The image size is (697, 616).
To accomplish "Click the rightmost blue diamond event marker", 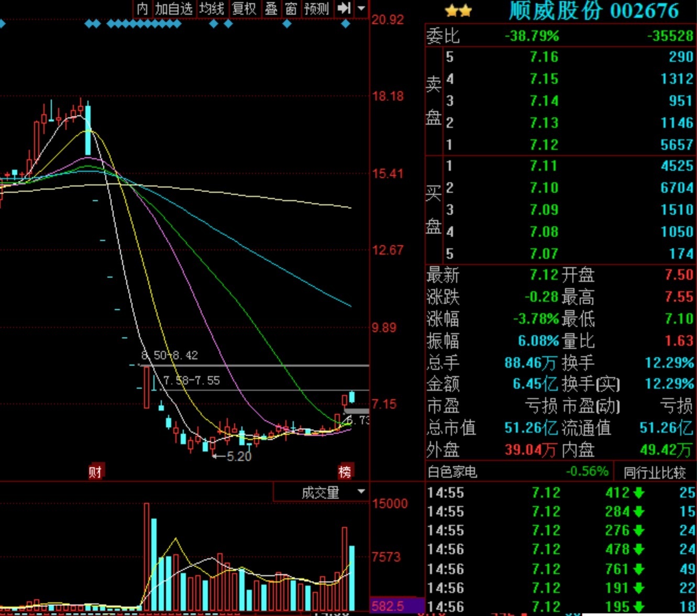I will [346, 24].
